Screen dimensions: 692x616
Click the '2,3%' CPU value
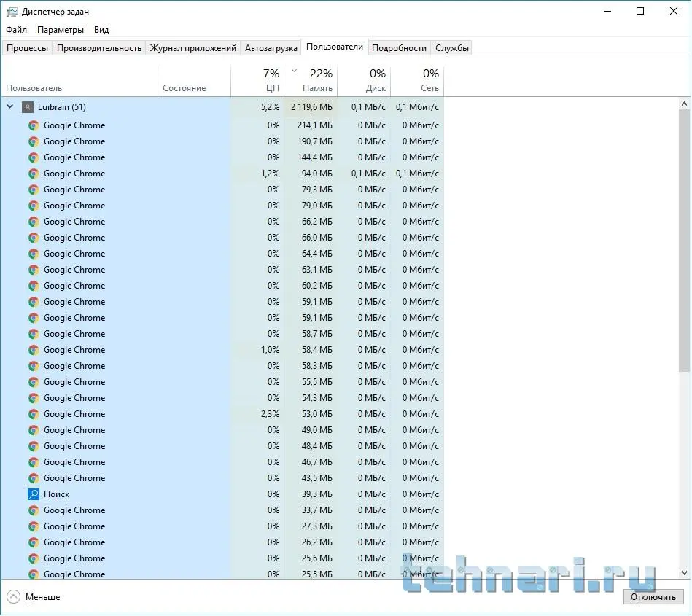270,414
